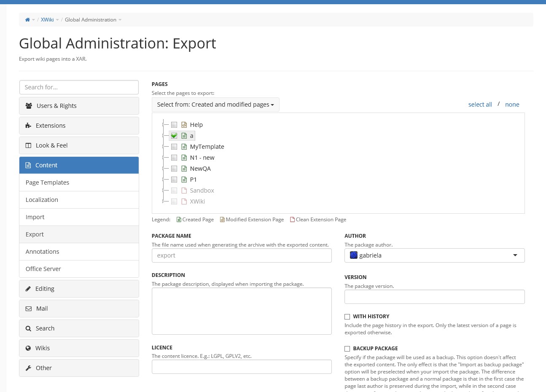Click the 'select all' link
546x392 pixels.
click(480, 105)
